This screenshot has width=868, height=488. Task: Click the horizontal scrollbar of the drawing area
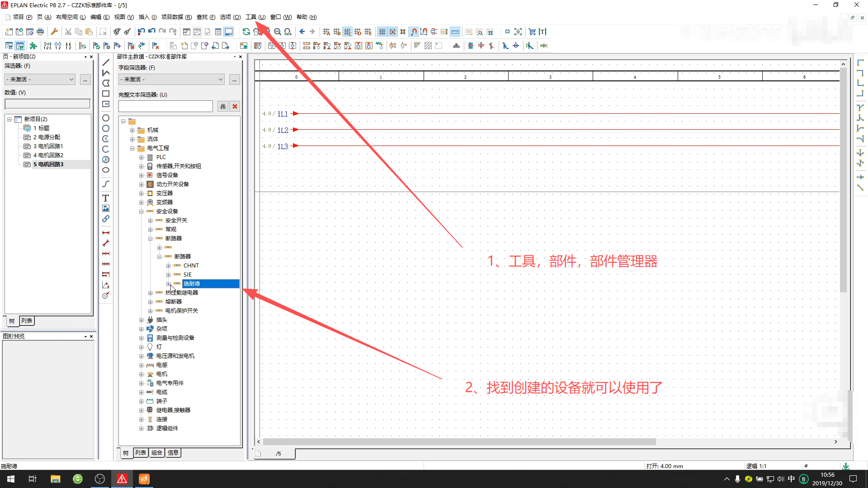[x=459, y=441]
